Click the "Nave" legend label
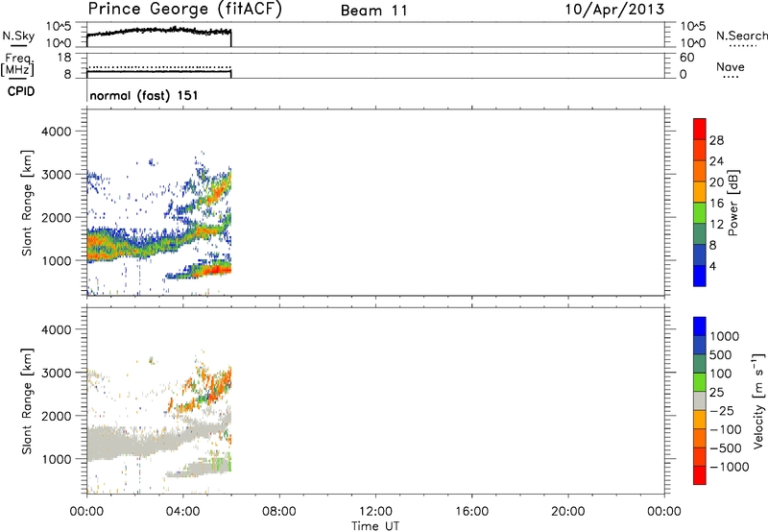The image size is (768, 532). pyautogui.click(x=731, y=67)
